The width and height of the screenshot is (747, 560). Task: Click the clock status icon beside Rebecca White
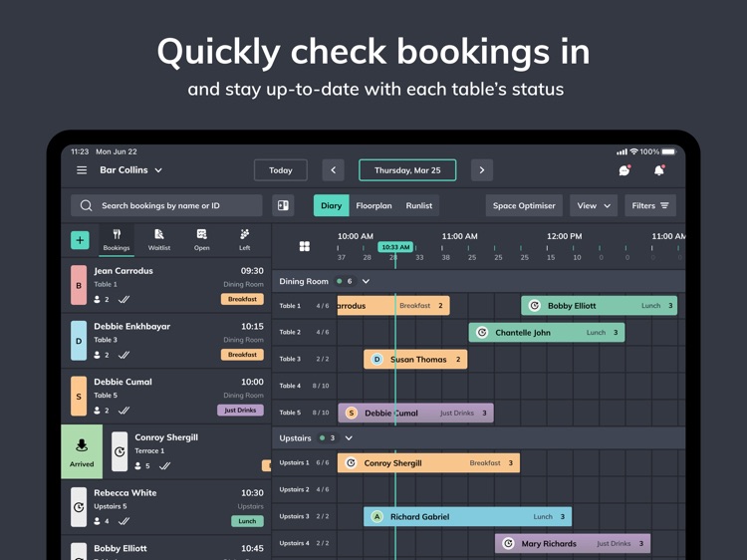pos(79,507)
